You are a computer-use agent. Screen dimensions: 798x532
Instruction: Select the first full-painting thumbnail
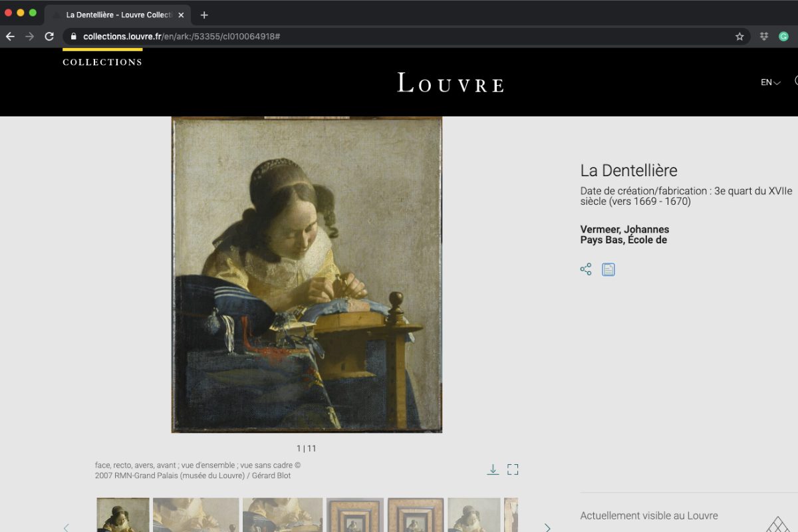coord(123,515)
